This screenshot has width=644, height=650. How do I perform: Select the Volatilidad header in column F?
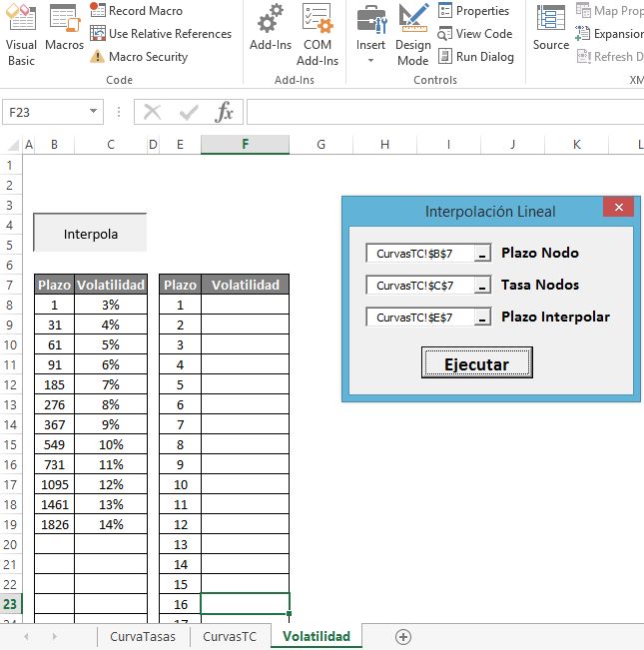245,285
